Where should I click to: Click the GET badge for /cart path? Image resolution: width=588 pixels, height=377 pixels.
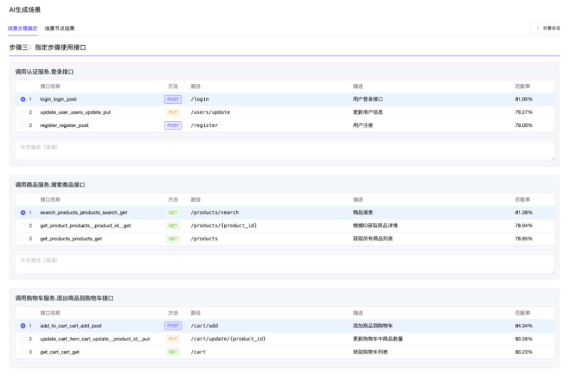click(173, 353)
